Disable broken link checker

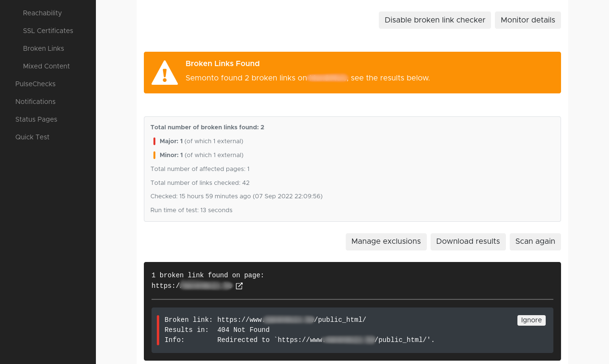pyautogui.click(x=434, y=20)
